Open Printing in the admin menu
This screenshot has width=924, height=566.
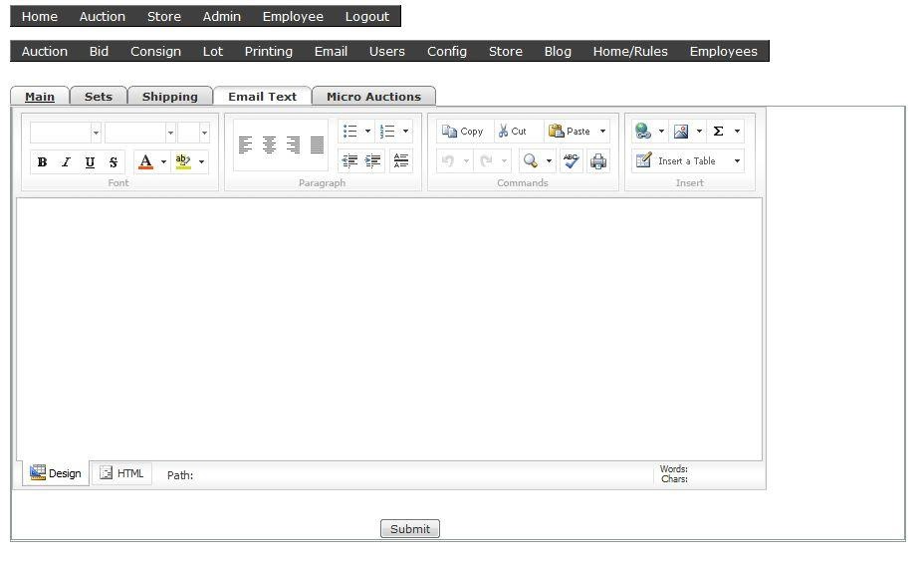point(269,51)
